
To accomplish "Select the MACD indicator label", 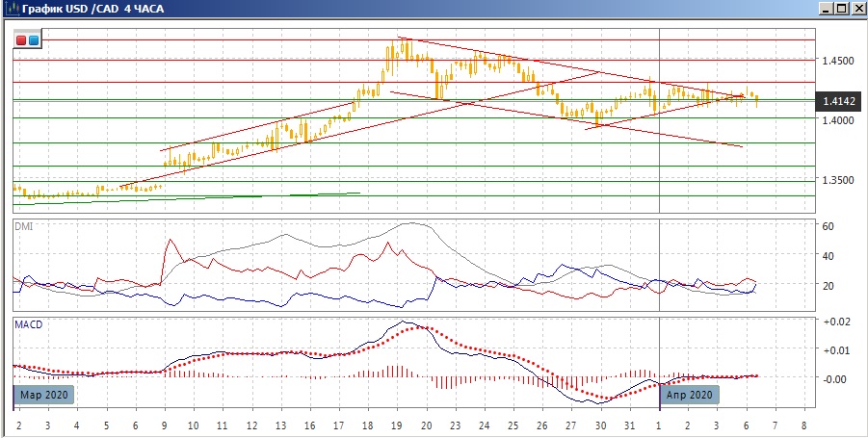I will pos(28,324).
